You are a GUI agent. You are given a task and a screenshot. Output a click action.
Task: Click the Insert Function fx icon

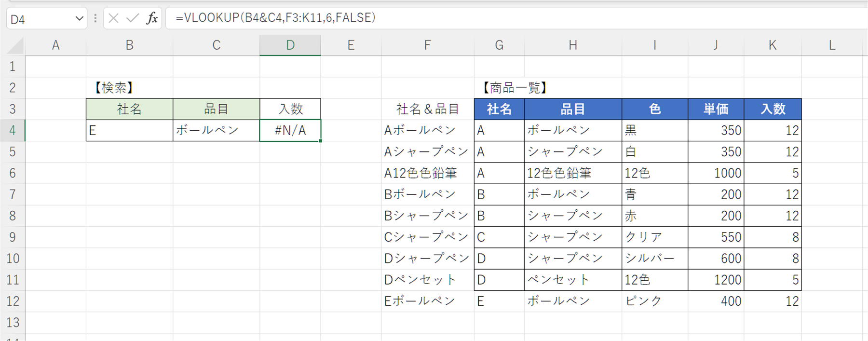pos(152,18)
